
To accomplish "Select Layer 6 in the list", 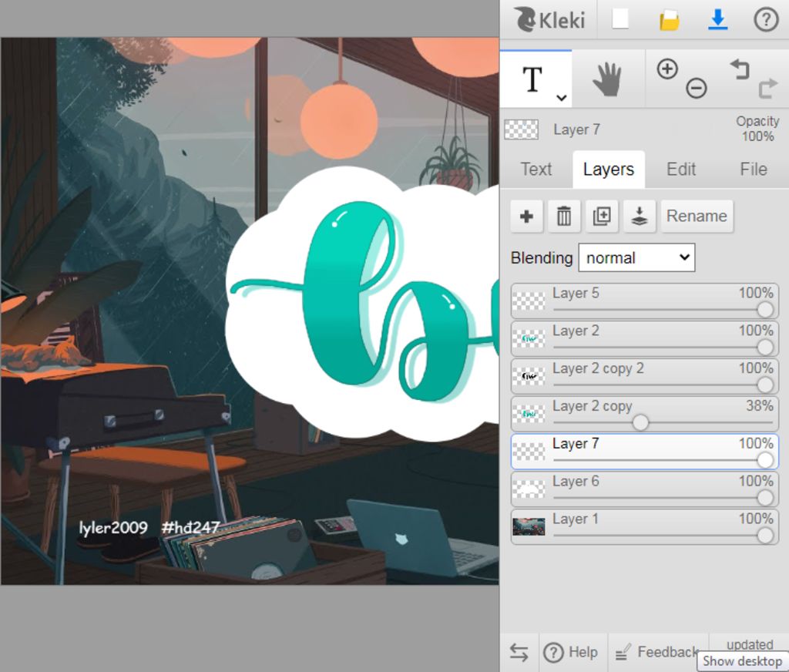I will [645, 489].
